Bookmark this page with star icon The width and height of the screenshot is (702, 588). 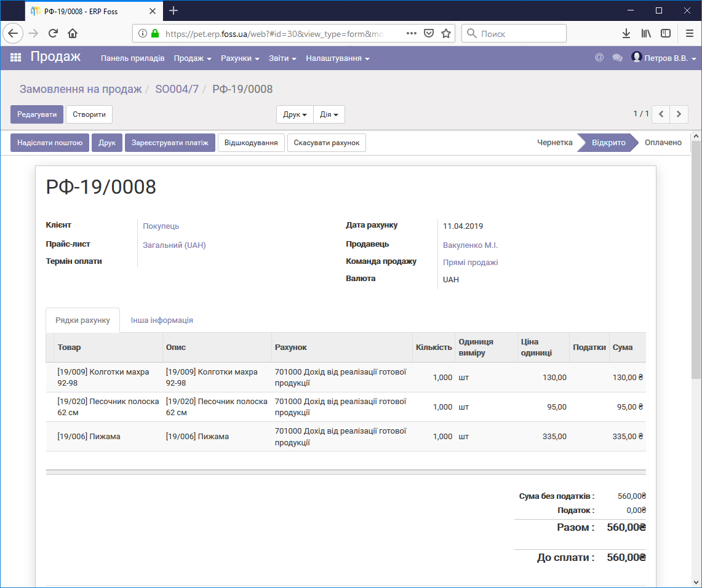446,33
